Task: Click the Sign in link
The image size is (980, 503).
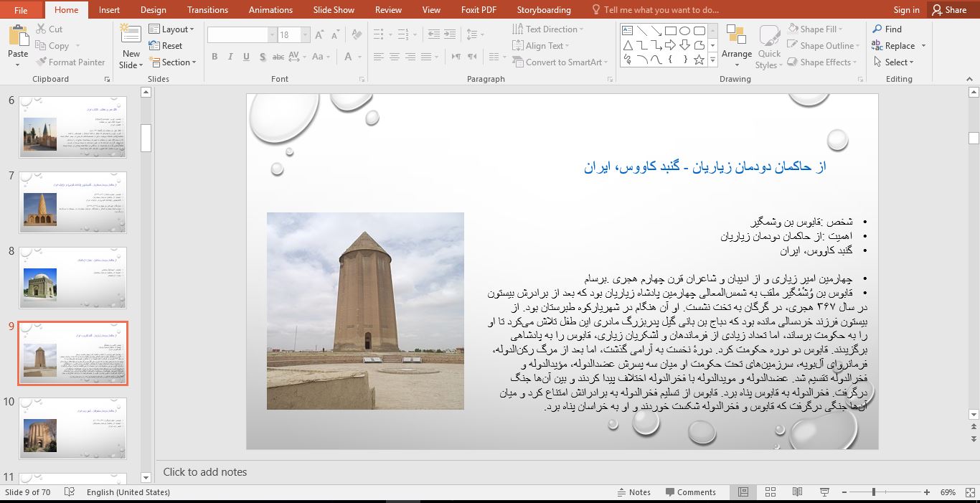Action: (x=906, y=10)
